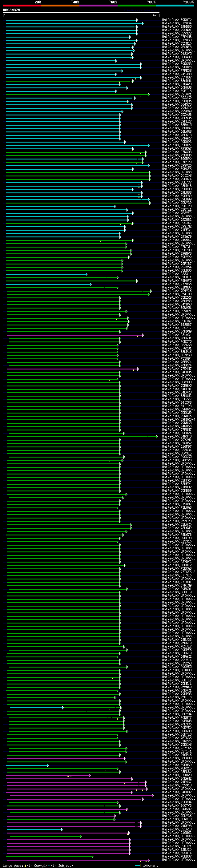Open hit UniRef100_Q7Y0S4
The image size is (197, 868).
coord(177,23)
